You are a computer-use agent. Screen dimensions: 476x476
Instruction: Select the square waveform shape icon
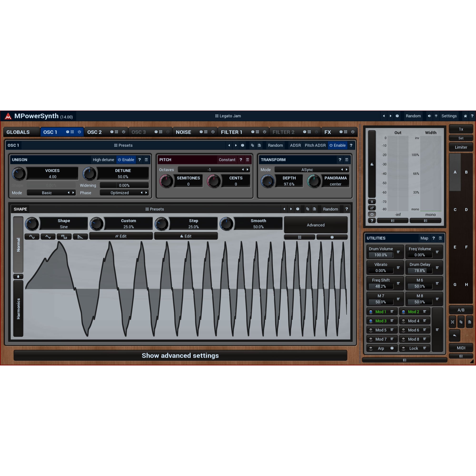point(64,237)
